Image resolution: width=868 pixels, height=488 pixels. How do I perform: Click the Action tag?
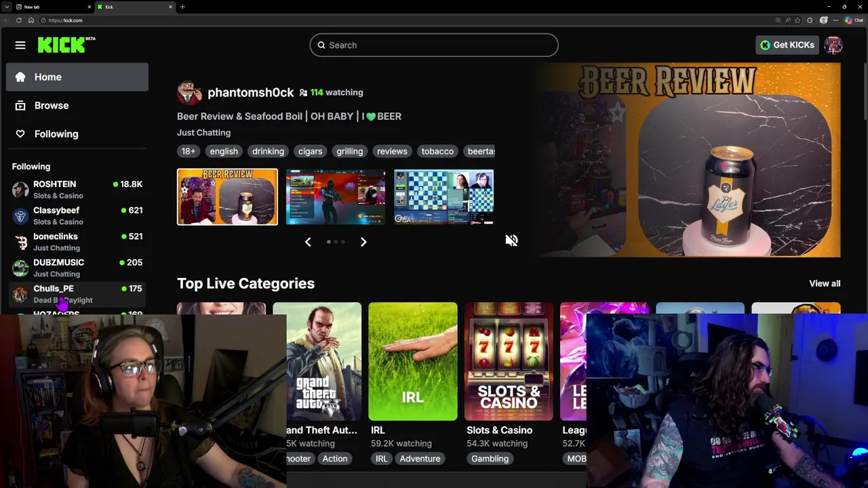tap(335, 459)
